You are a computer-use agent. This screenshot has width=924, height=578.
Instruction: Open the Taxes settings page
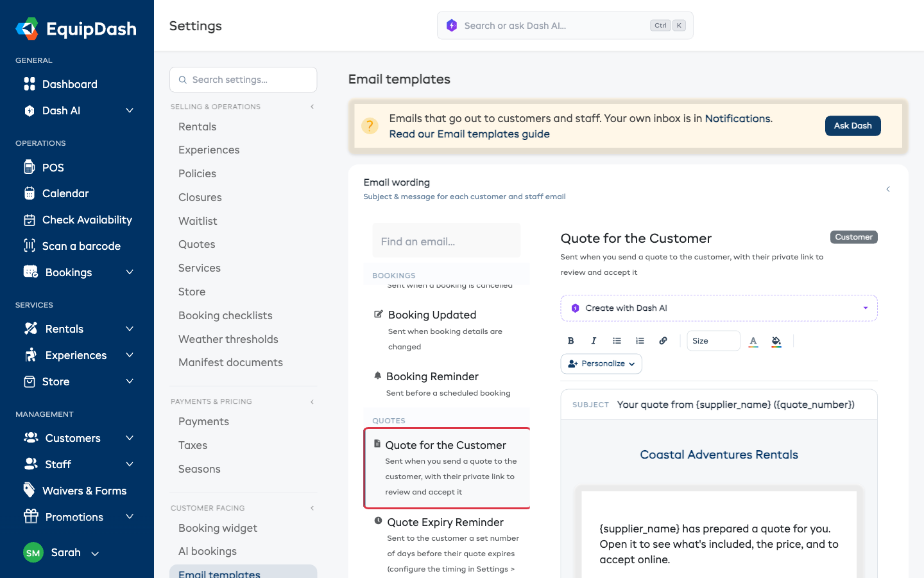click(193, 445)
